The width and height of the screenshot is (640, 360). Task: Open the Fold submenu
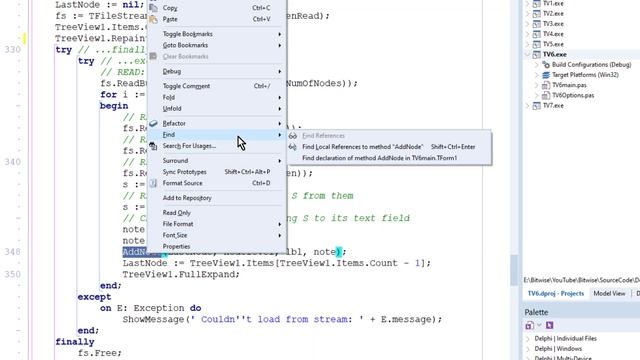pos(216,98)
